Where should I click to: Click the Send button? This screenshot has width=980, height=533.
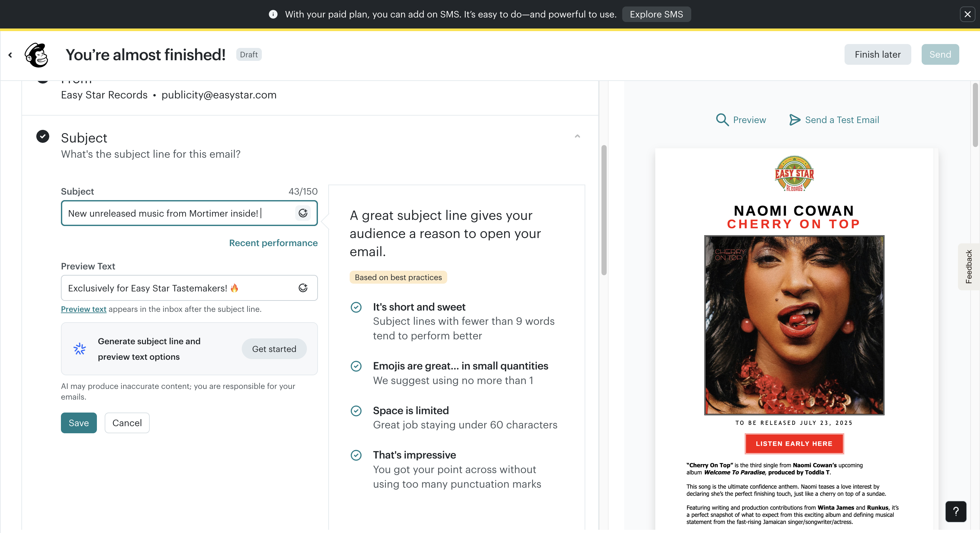(940, 54)
